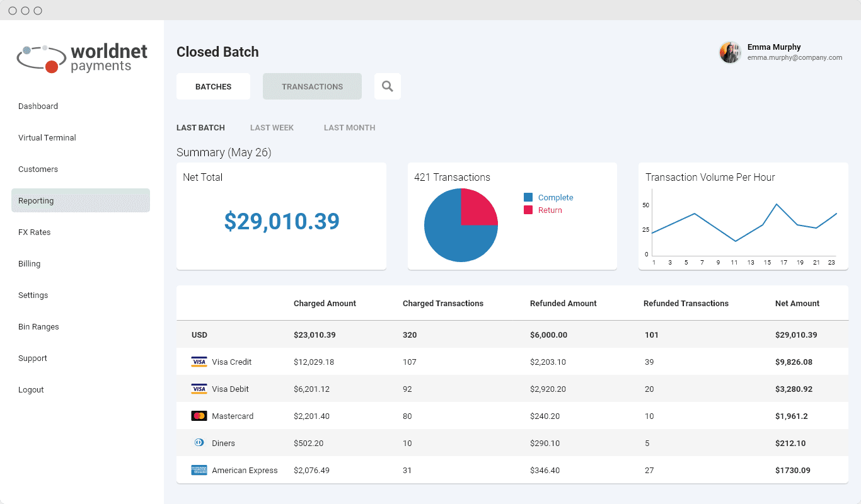
Task: Click Emma Murphy's profile avatar
Action: 729,52
